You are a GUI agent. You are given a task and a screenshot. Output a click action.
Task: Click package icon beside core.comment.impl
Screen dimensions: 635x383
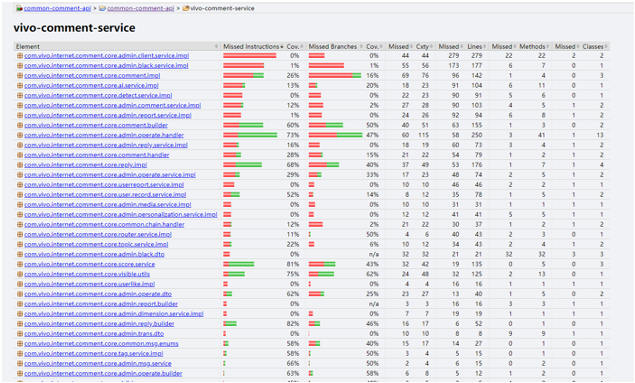[19, 76]
